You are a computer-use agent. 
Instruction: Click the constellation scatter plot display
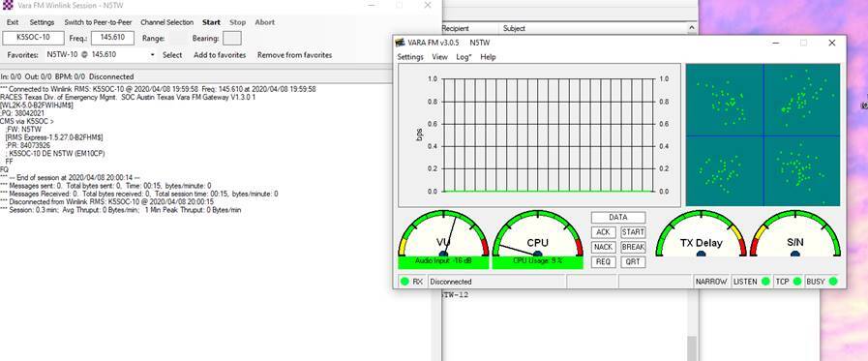coord(763,135)
